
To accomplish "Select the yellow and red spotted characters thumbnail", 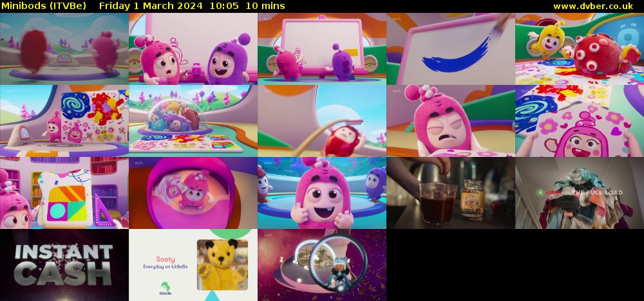I will pyautogui.click(x=580, y=48).
